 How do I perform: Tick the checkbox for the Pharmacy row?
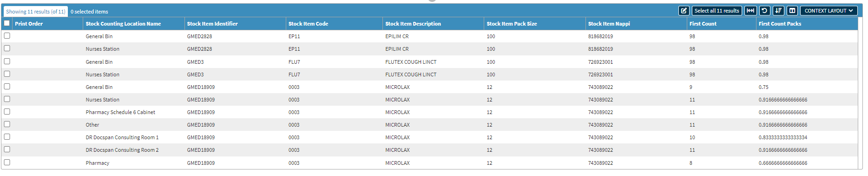click(7, 162)
